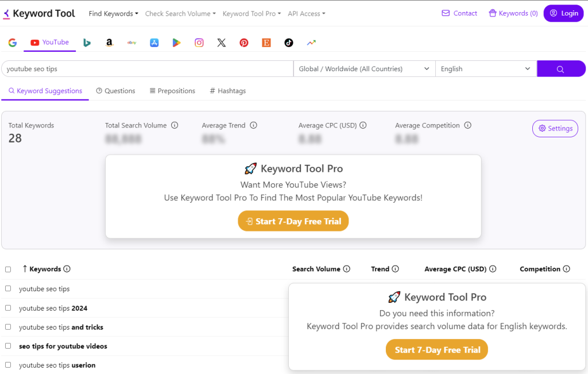This screenshot has height=374, width=588.
Task: Show info for Total Search Volume summary
Action: (175, 125)
